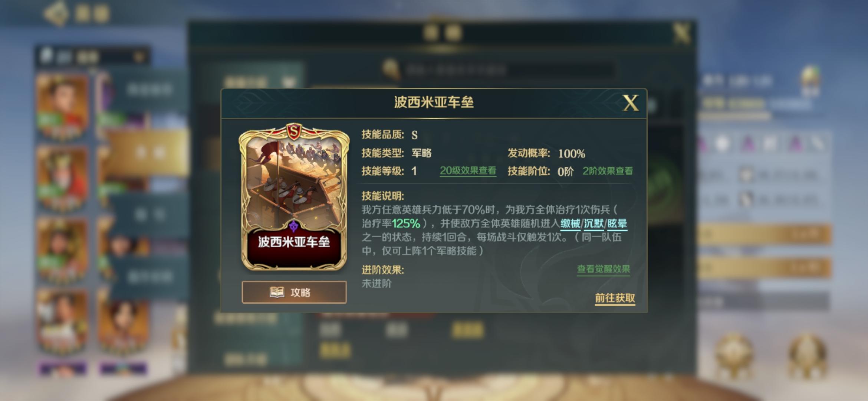Click the book icon on 攻略 button
Image resolution: width=868 pixels, height=401 pixels.
(277, 292)
